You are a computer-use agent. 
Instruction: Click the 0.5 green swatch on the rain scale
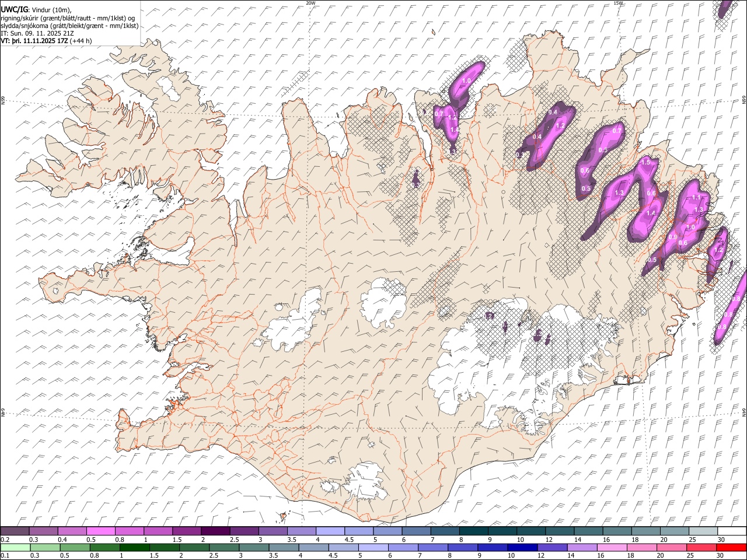75,548
